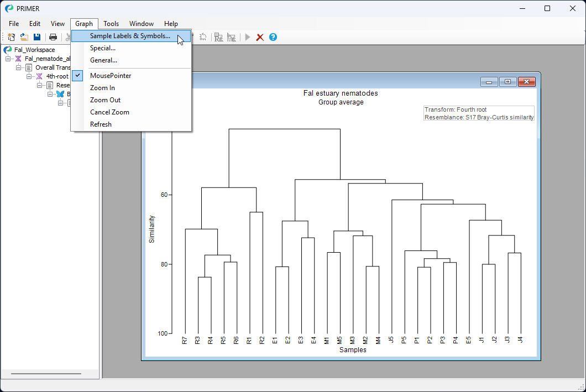Open a workspace using the folder toolbar icon
The height and width of the screenshot is (392, 586).
point(24,37)
